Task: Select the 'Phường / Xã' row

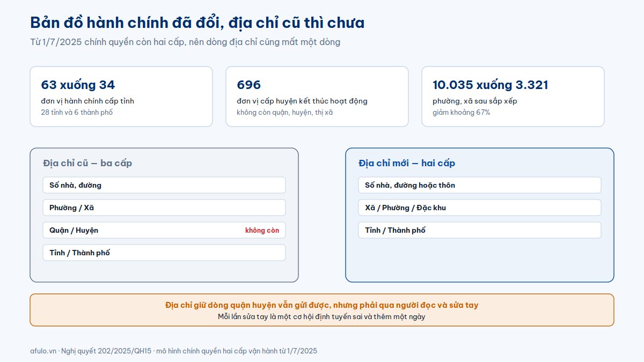Action: coord(164,208)
